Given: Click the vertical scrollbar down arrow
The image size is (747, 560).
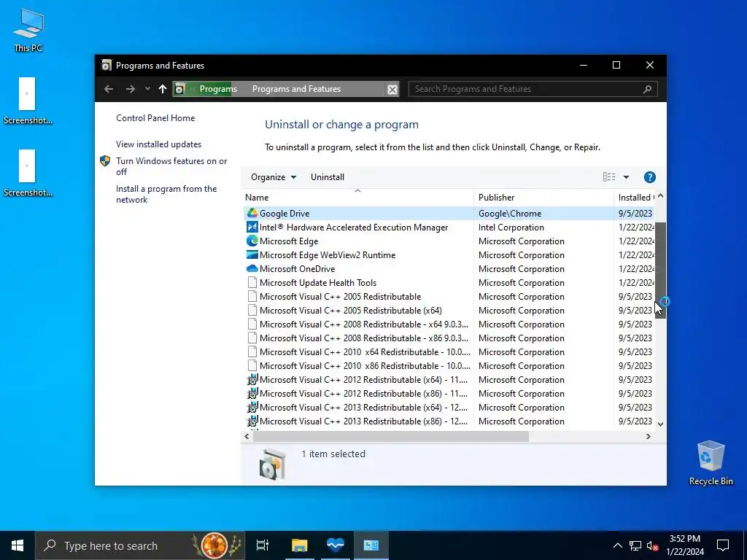Looking at the screenshot, I should 660,424.
